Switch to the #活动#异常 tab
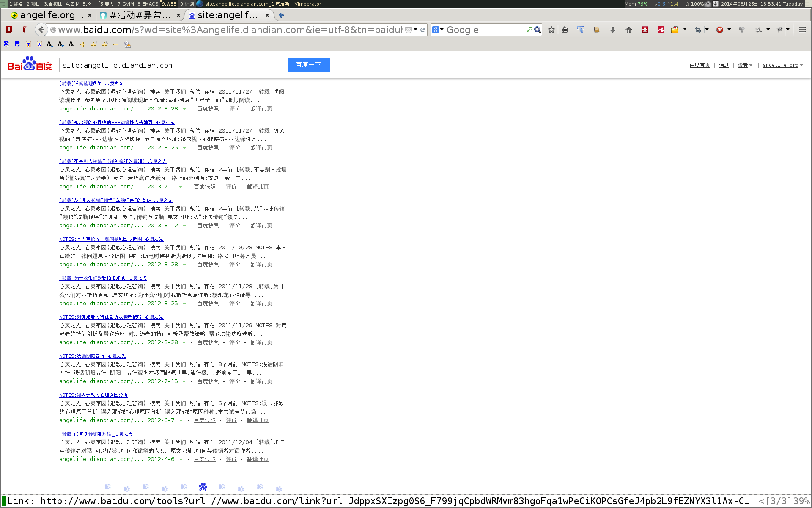Viewport: 812px width, 508px height. point(140,15)
